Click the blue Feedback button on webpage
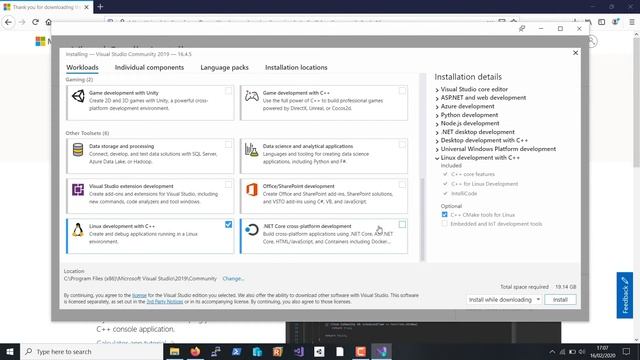Image resolution: width=640 pixels, height=360 pixels. tap(624, 295)
